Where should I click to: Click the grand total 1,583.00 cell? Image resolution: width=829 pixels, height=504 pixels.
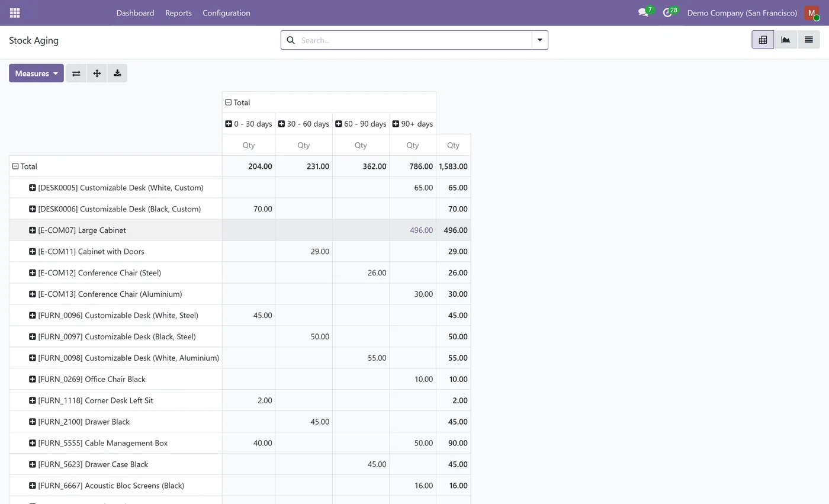point(453,166)
